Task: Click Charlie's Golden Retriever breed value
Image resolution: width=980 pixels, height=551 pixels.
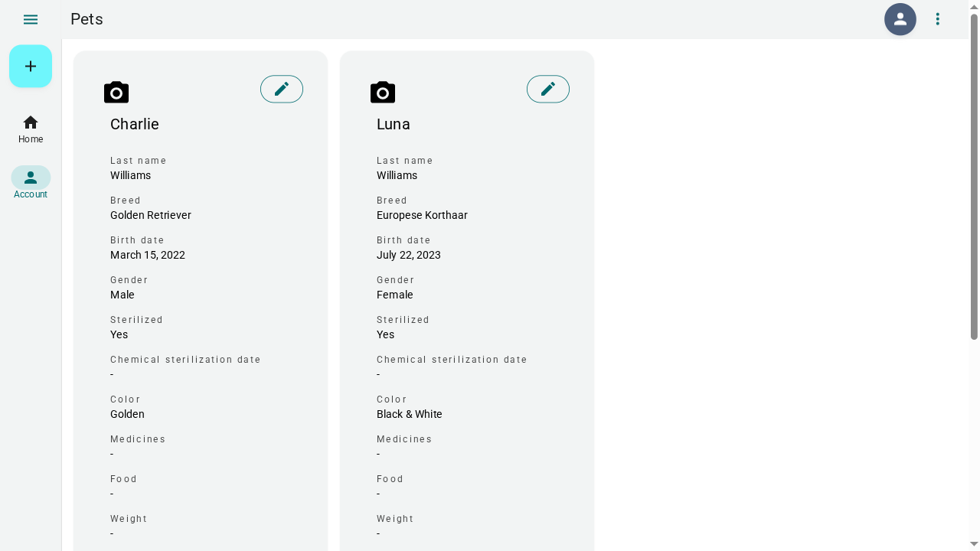Action: click(x=151, y=215)
